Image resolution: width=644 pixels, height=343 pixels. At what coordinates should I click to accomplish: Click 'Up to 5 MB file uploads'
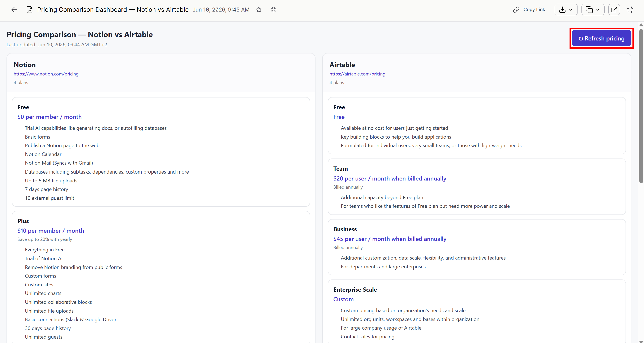(x=51, y=181)
